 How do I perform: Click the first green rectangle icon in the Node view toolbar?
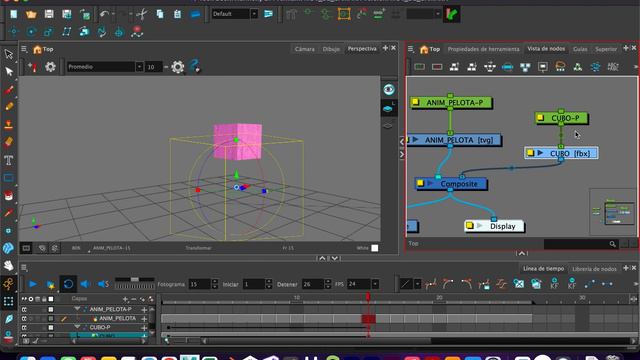click(x=419, y=67)
